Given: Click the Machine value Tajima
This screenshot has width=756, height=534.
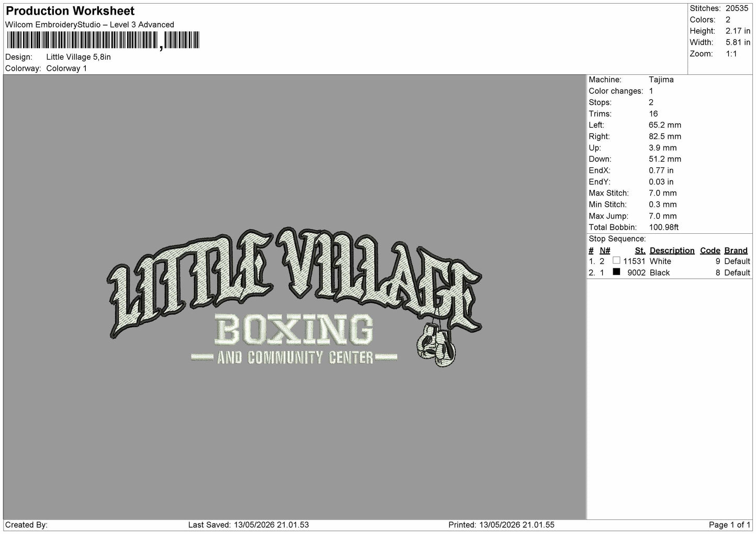Looking at the screenshot, I should (661, 79).
